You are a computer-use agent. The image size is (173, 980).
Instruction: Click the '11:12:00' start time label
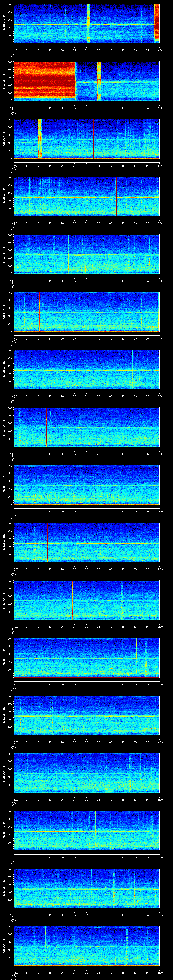pos(14,685)
